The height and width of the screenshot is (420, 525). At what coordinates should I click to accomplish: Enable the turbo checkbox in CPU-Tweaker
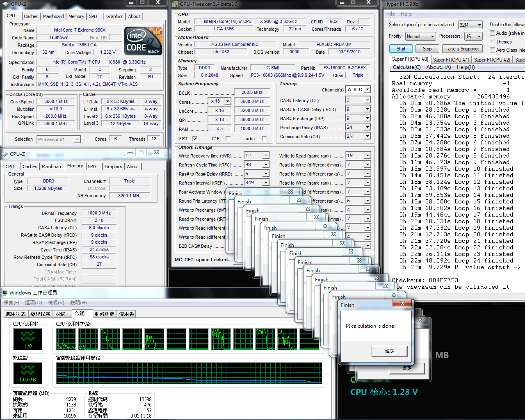264,139
